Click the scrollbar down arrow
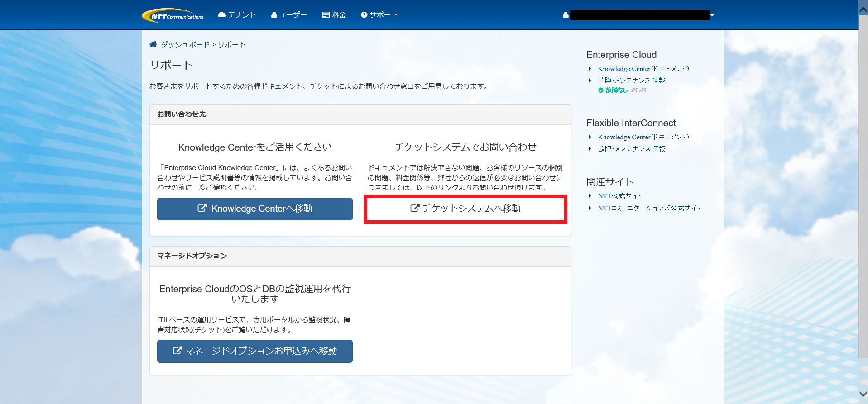This screenshot has height=404, width=868. 863,394
